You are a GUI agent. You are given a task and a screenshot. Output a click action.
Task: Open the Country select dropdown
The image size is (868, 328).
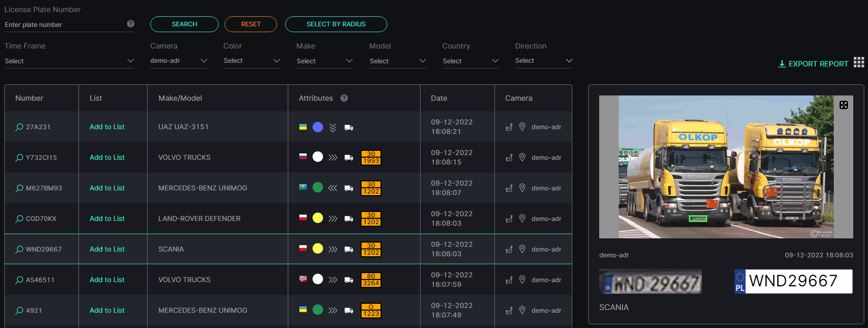click(x=471, y=61)
